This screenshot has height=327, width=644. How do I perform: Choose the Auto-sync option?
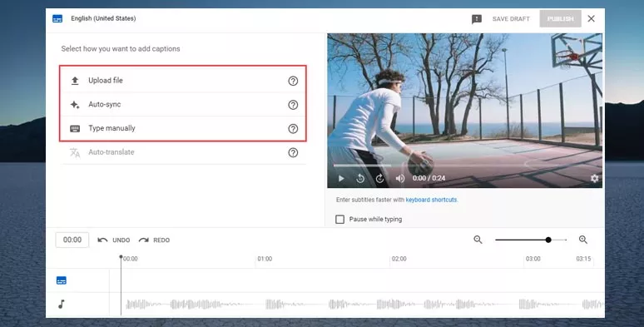point(184,104)
